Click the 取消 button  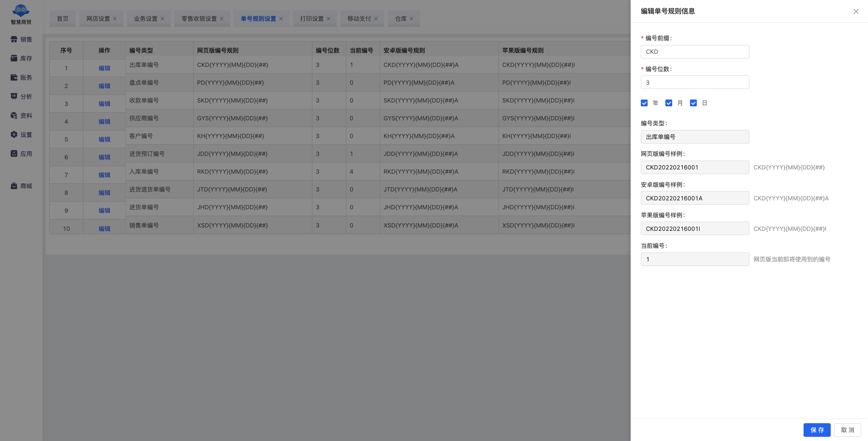click(x=847, y=430)
